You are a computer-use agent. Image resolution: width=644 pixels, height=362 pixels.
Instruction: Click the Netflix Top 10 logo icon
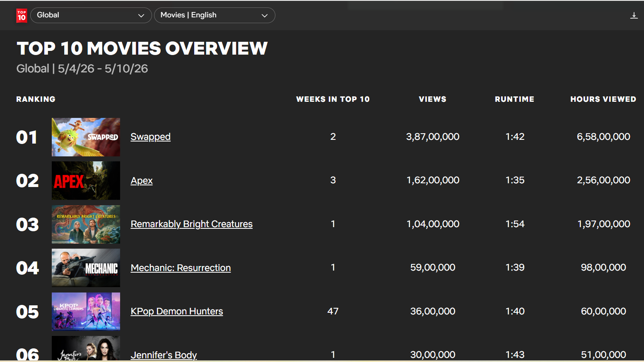pyautogui.click(x=22, y=15)
